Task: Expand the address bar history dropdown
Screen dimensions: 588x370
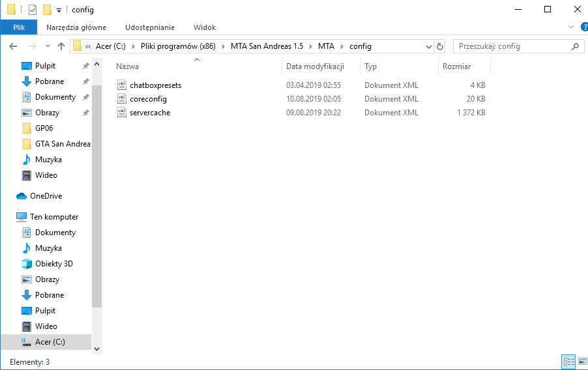Action: click(x=429, y=46)
